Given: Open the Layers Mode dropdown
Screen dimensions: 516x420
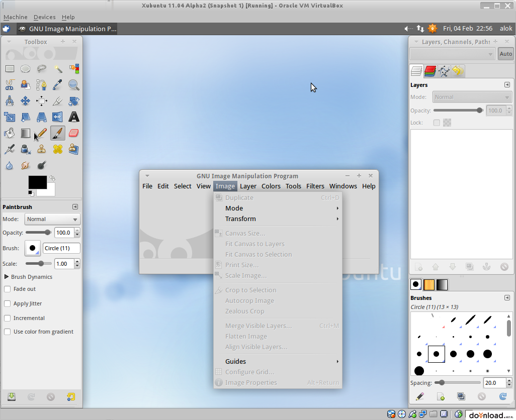Looking at the screenshot, I should point(472,97).
